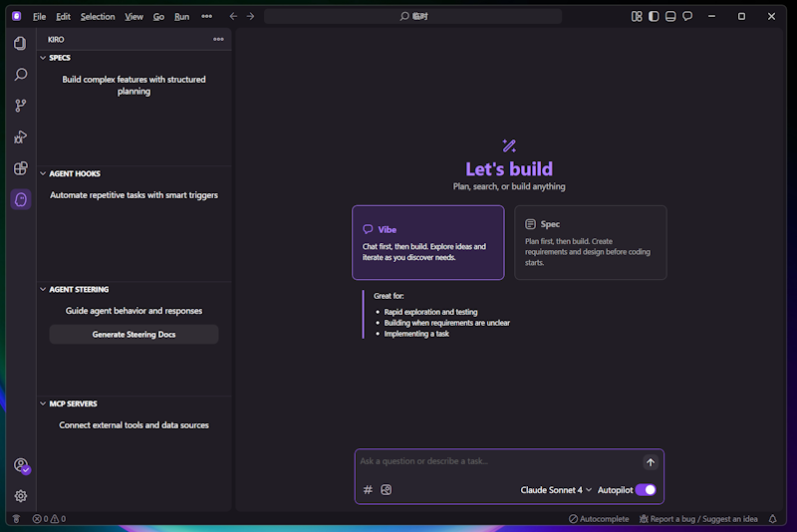Toggle the bottom panel layout icon
This screenshot has height=532, width=797.
tap(670, 16)
